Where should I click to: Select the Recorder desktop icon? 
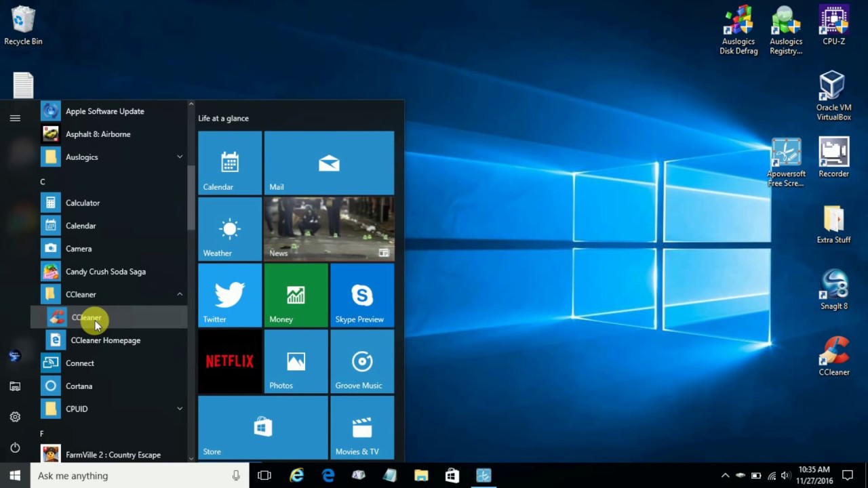coord(833,158)
